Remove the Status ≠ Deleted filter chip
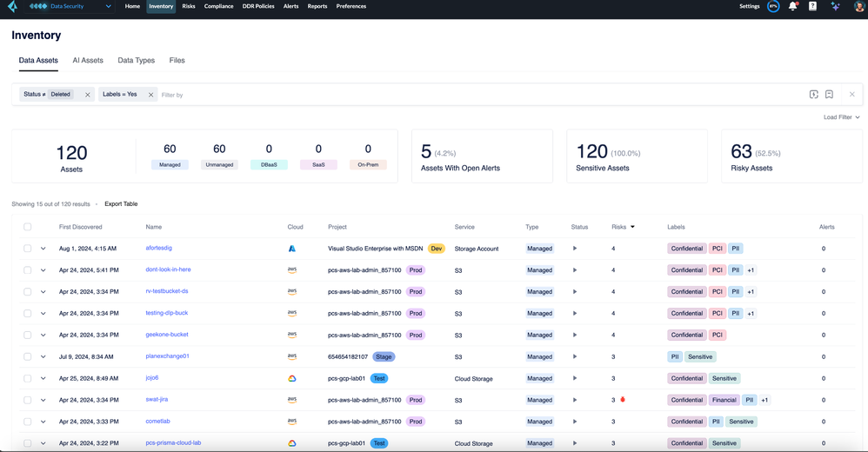 [88, 95]
